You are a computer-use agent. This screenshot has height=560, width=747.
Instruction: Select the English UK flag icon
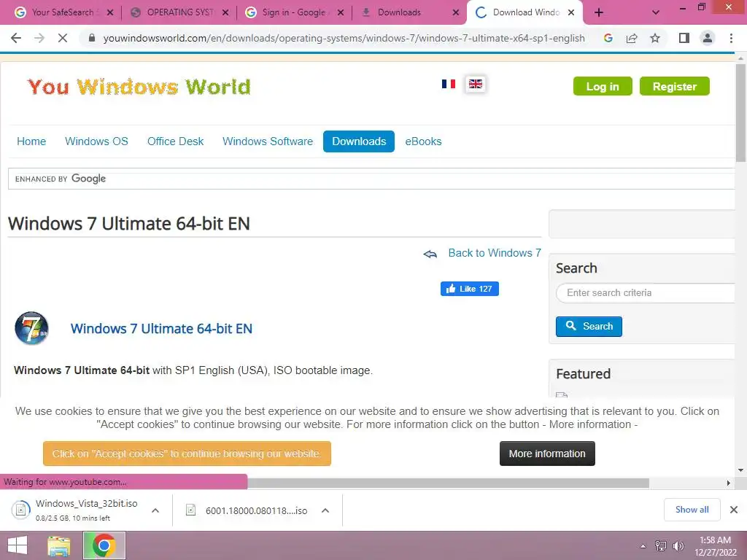click(x=476, y=84)
